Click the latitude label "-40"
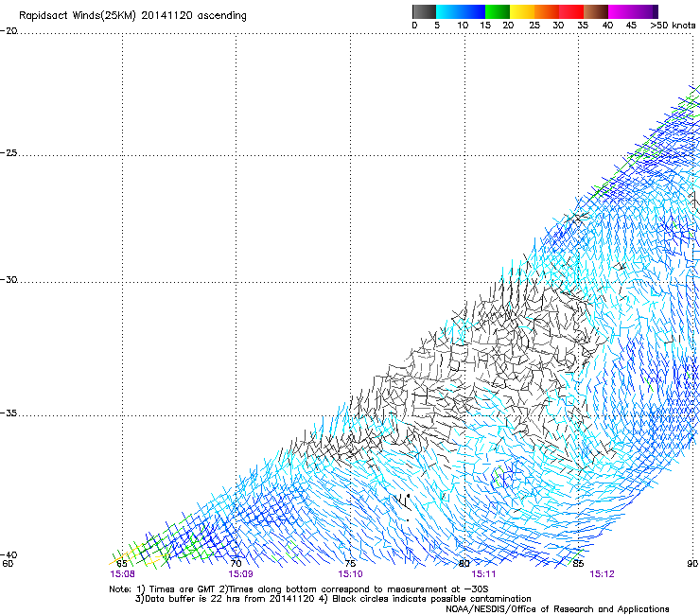 (x=8, y=555)
